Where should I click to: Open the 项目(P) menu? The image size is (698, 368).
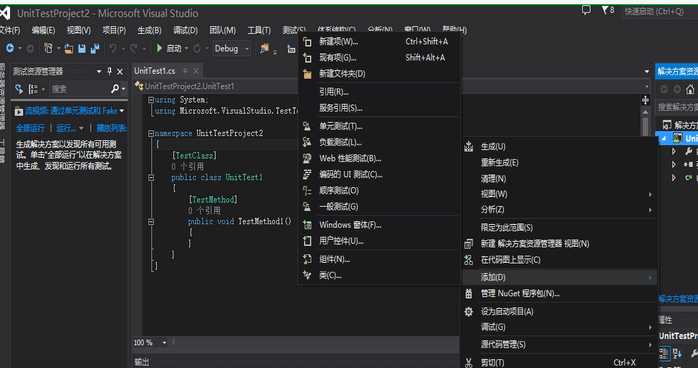pos(114,30)
